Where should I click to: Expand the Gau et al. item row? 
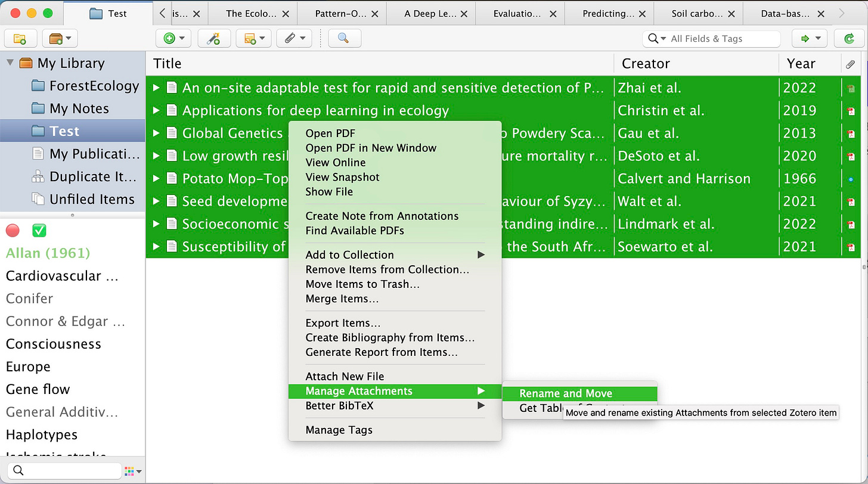pyautogui.click(x=156, y=133)
